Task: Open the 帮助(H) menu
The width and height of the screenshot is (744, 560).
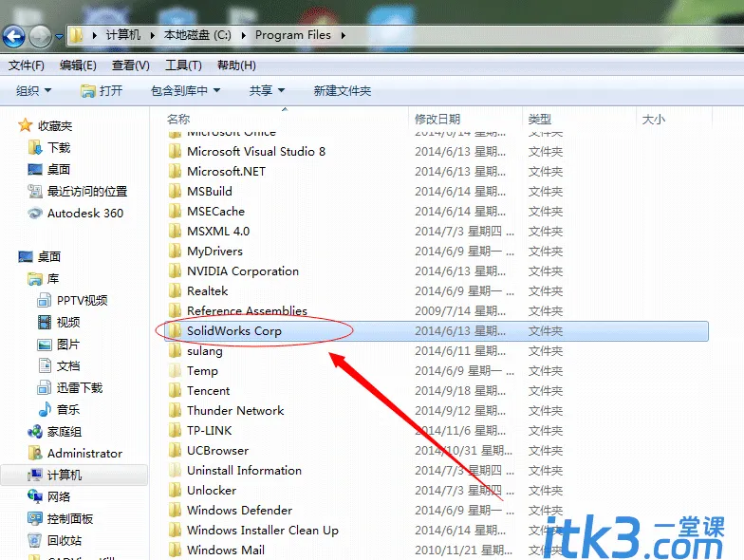Action: pyautogui.click(x=236, y=65)
